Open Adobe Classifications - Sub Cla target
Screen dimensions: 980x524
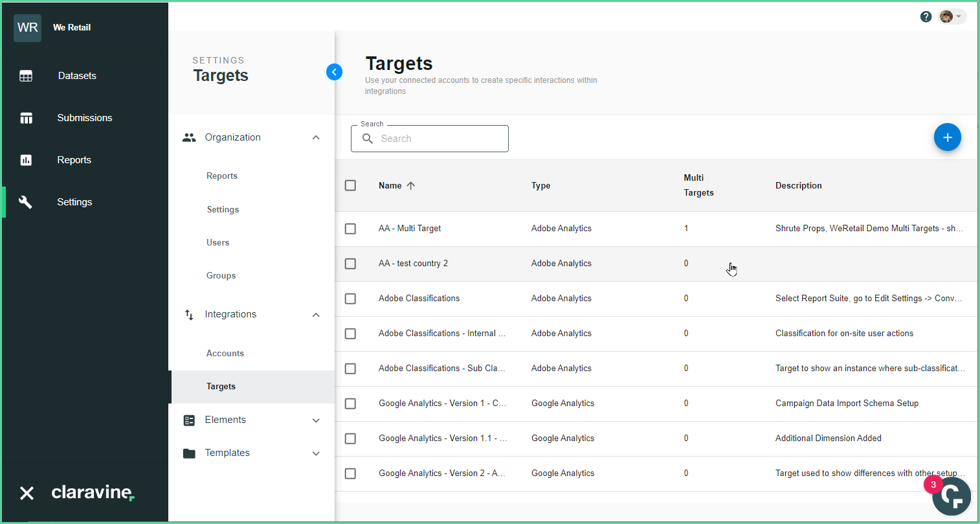[x=442, y=369]
